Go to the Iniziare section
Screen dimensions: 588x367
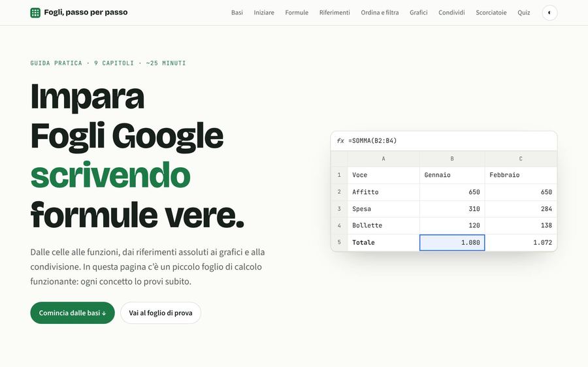(264, 12)
